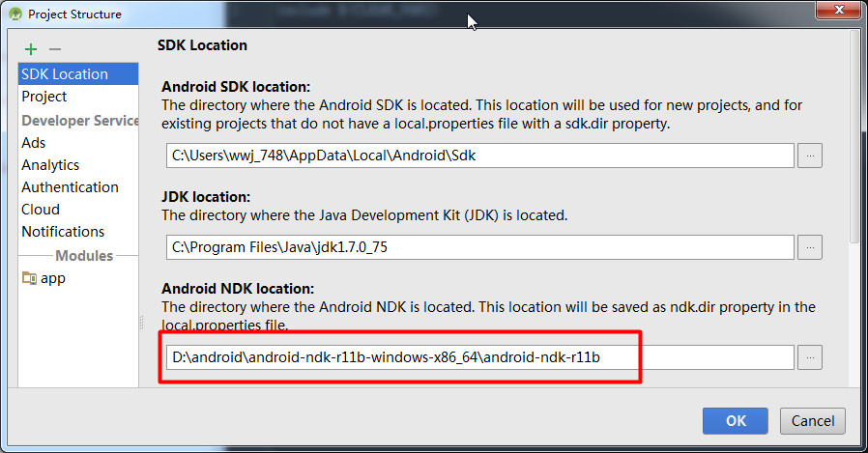Select Ads under Developer Services
Screen dimensions: 868x453
tap(34, 143)
